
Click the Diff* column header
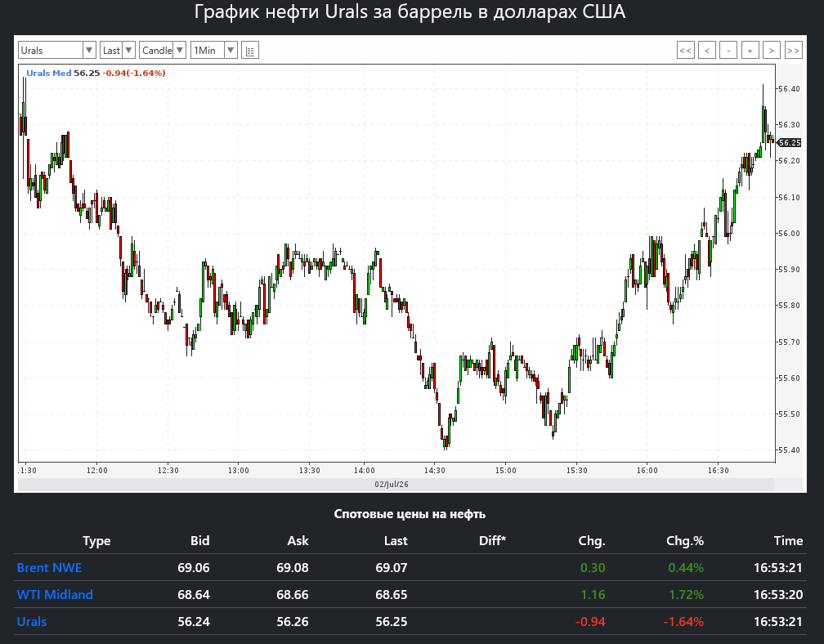point(492,540)
